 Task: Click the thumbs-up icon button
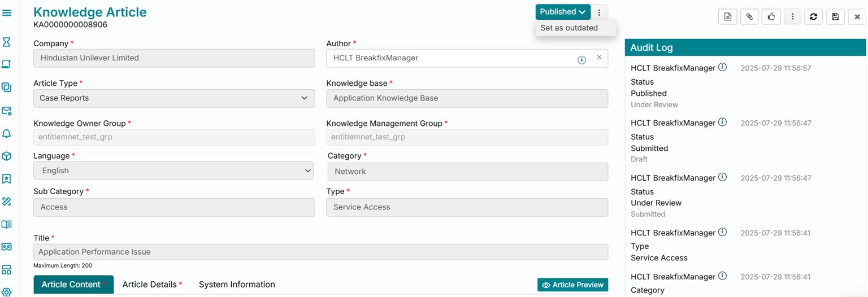771,17
